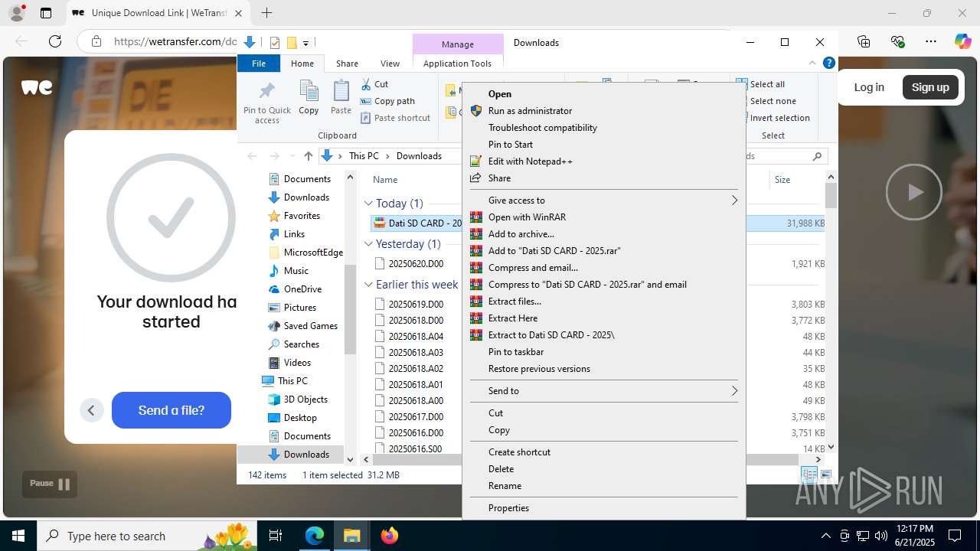
Task: Click Select all in ribbon
Action: coord(761,84)
